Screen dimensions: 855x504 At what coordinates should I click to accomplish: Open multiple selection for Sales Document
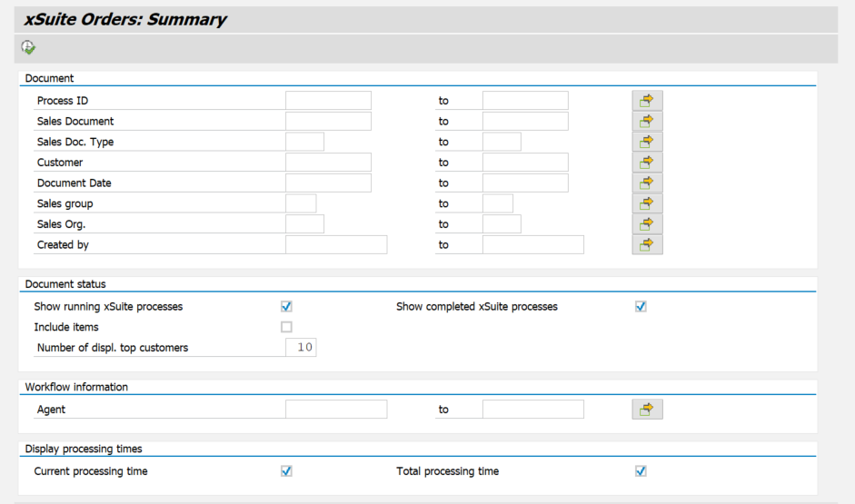click(647, 121)
